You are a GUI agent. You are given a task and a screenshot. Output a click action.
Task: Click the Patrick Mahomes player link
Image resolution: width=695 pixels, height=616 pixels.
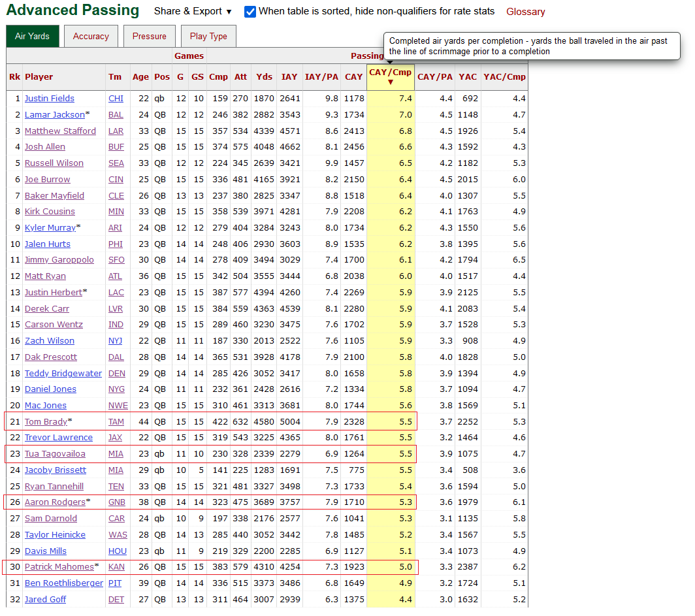pos(59,567)
